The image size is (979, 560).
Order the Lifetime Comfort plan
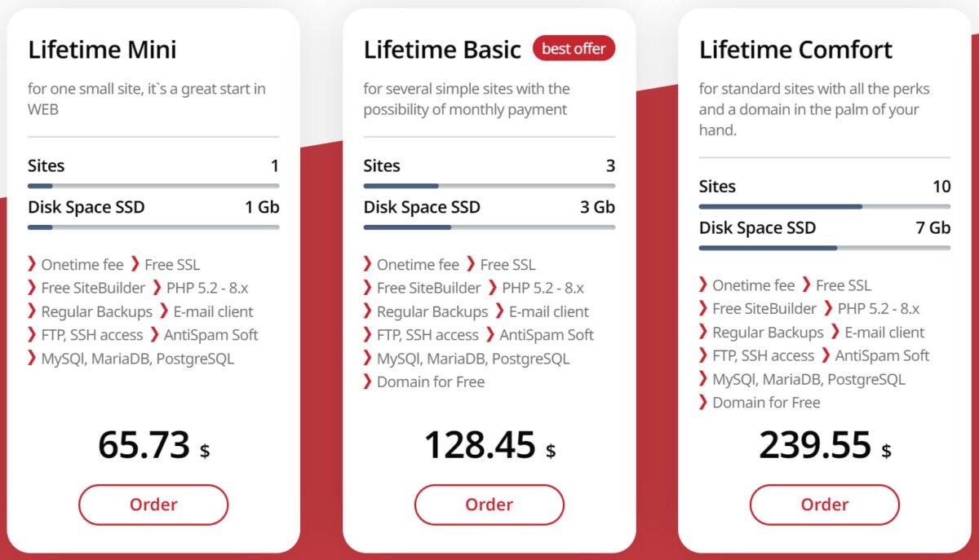point(824,505)
